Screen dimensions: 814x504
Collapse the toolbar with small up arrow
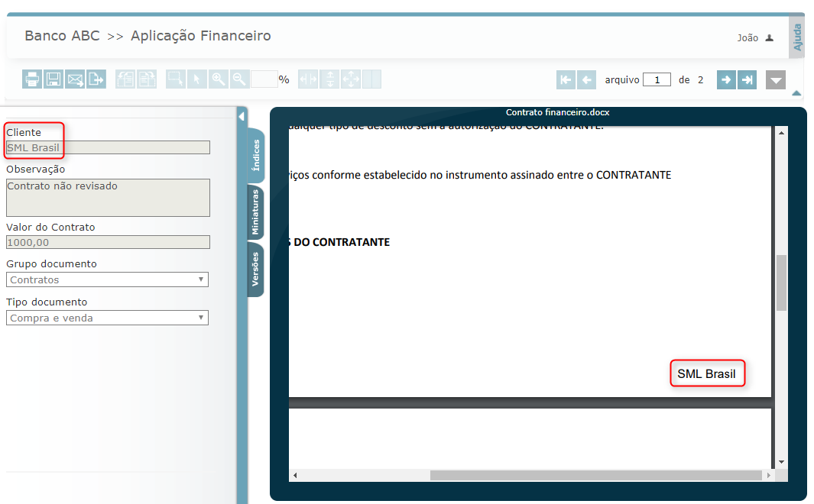(796, 93)
